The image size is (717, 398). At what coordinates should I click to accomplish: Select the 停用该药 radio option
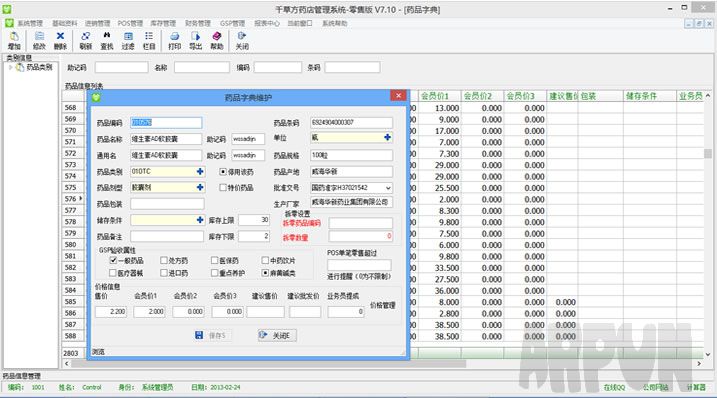point(223,172)
